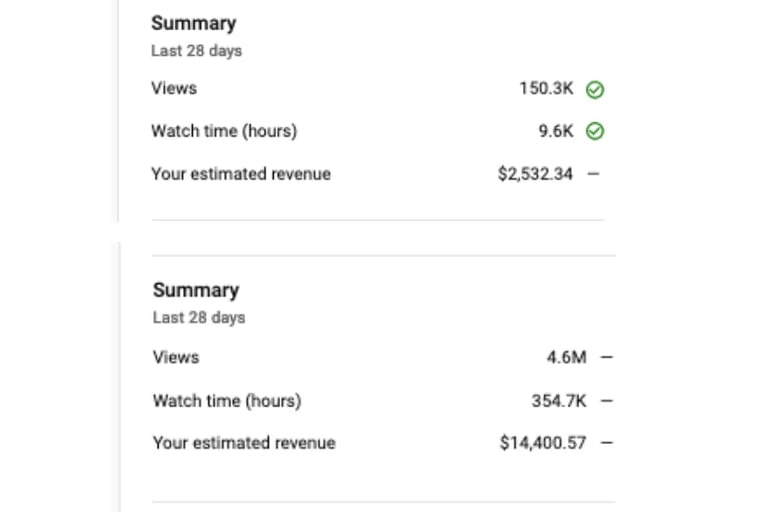
Task: Click the Summary heading above 150.3K views
Action: 194,24
